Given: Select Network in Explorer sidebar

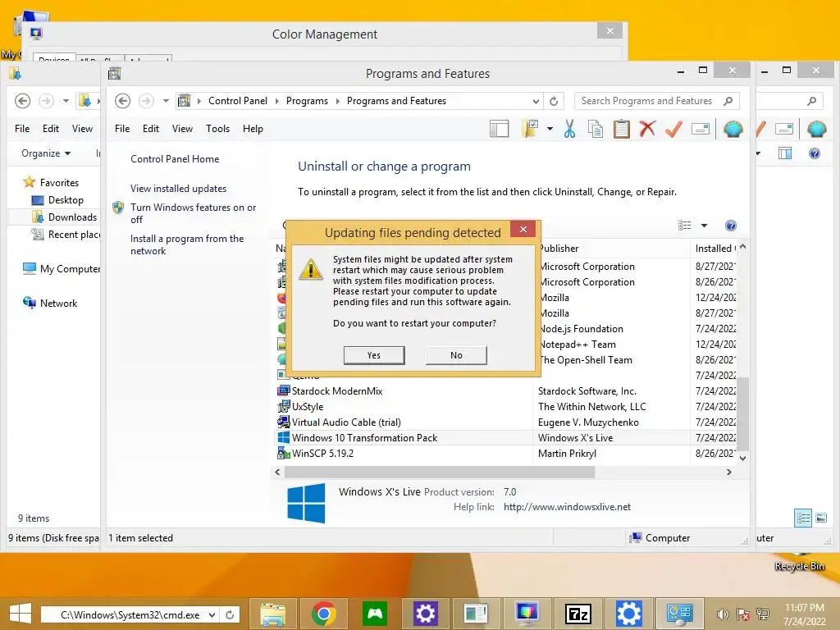Looking at the screenshot, I should point(50,304).
